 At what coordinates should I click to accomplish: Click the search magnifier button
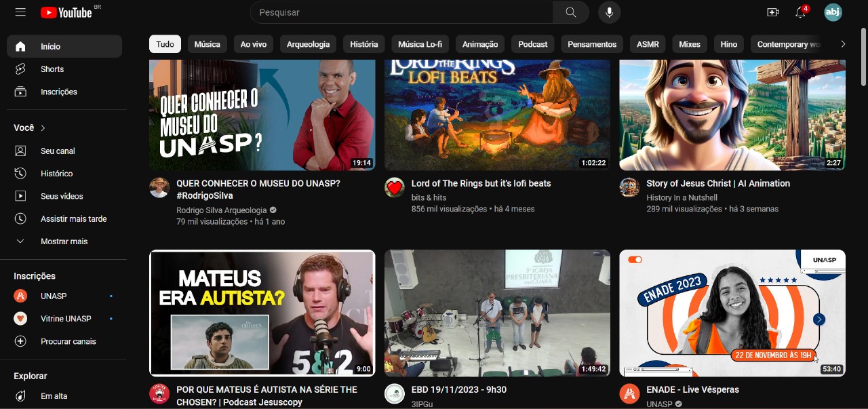click(570, 12)
